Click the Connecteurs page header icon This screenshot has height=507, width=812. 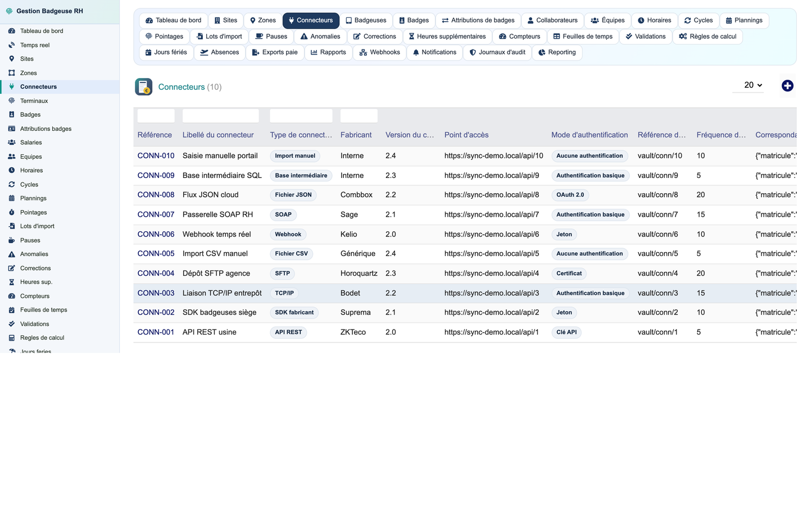coord(144,87)
